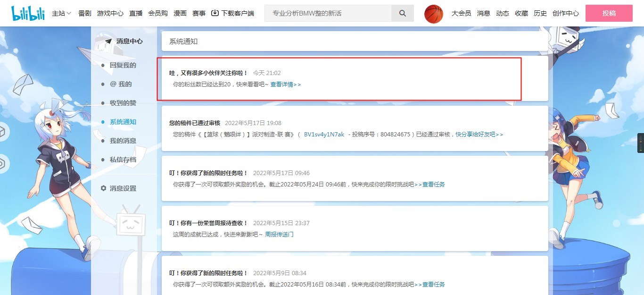Select 收到的赞 in sidebar
The height and width of the screenshot is (295, 644).
click(123, 103)
